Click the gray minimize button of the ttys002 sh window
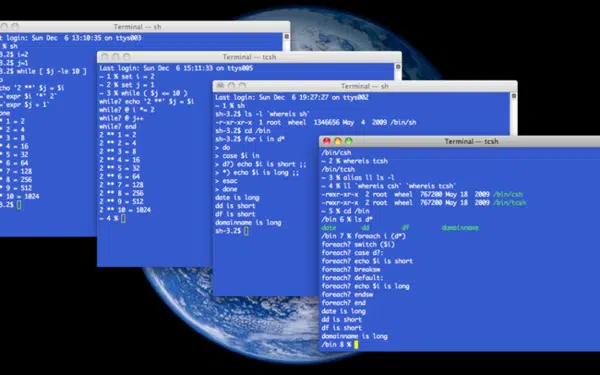600x375 pixels. tap(231, 86)
